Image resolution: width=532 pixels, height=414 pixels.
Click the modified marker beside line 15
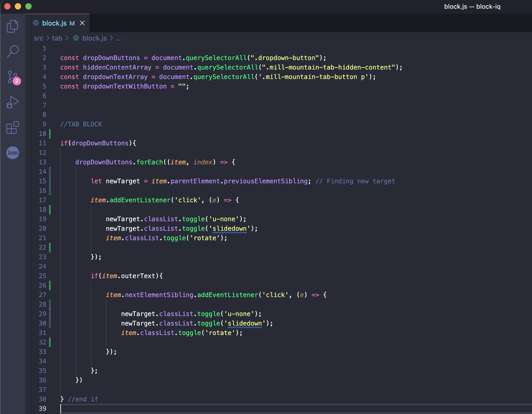50,181
